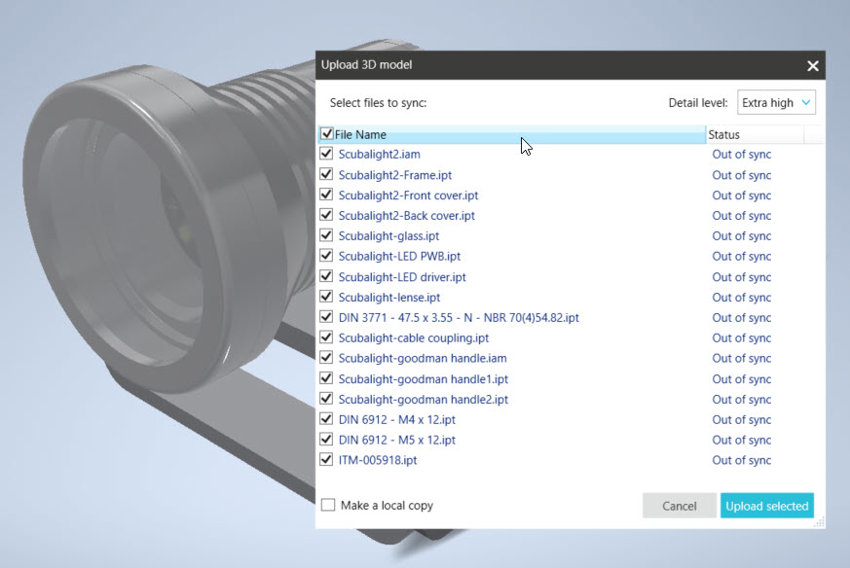Select the Scubalight2.iam file name

click(379, 154)
